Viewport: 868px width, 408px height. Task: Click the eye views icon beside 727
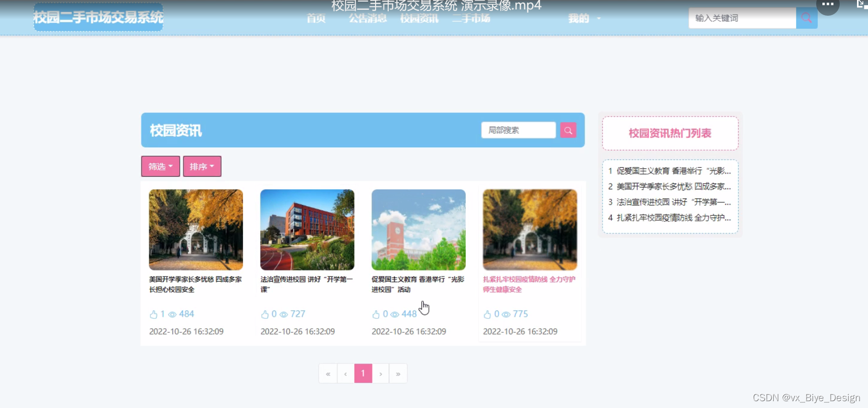[x=283, y=315]
